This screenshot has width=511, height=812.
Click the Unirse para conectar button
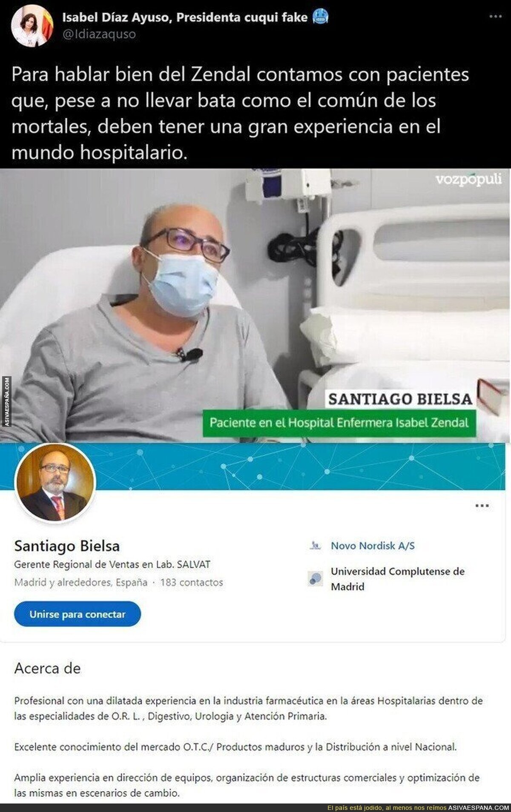tap(78, 614)
